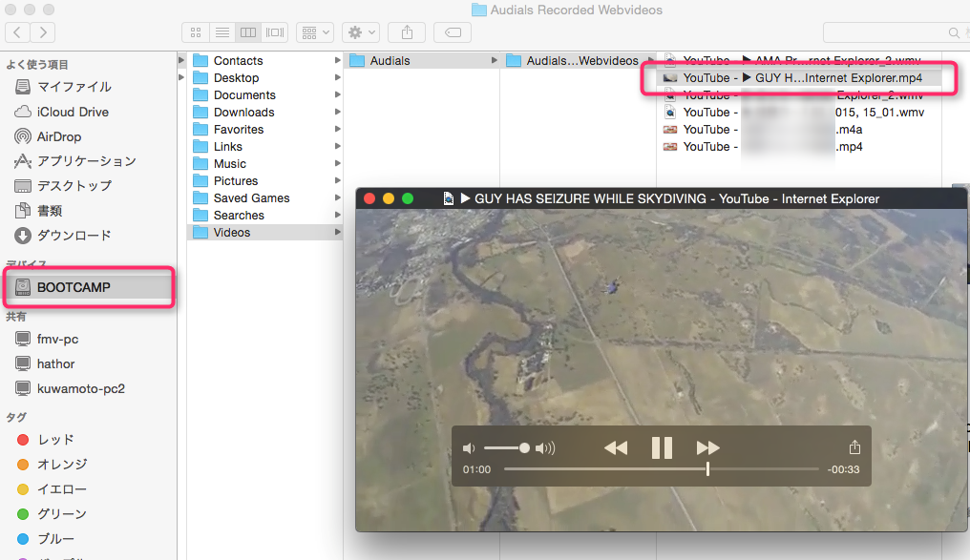Fast-forward the skydiving video

(x=707, y=447)
